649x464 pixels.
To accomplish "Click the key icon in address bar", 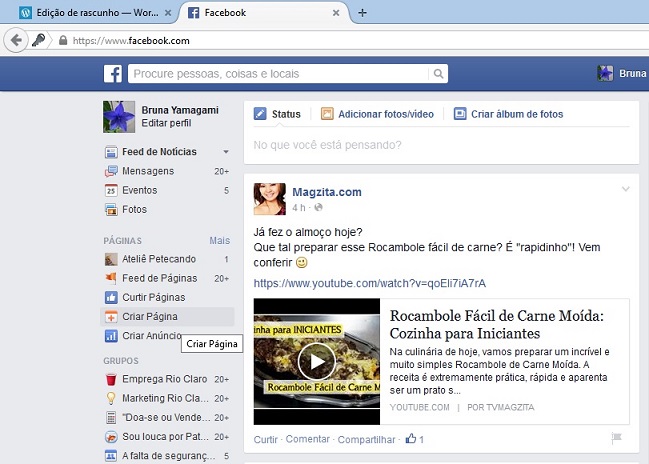I will pos(38,40).
